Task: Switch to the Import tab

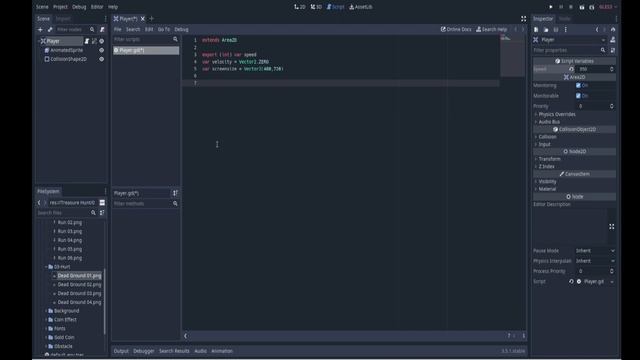Action: [x=63, y=19]
